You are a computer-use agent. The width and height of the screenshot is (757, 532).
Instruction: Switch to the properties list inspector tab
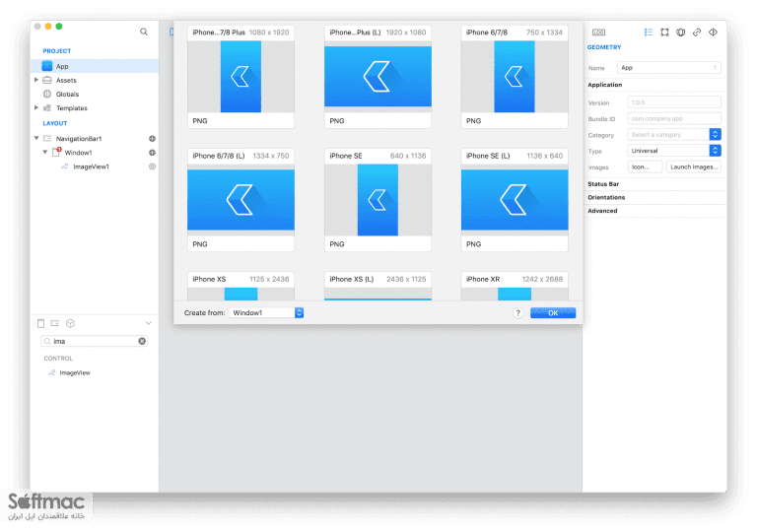coord(649,33)
